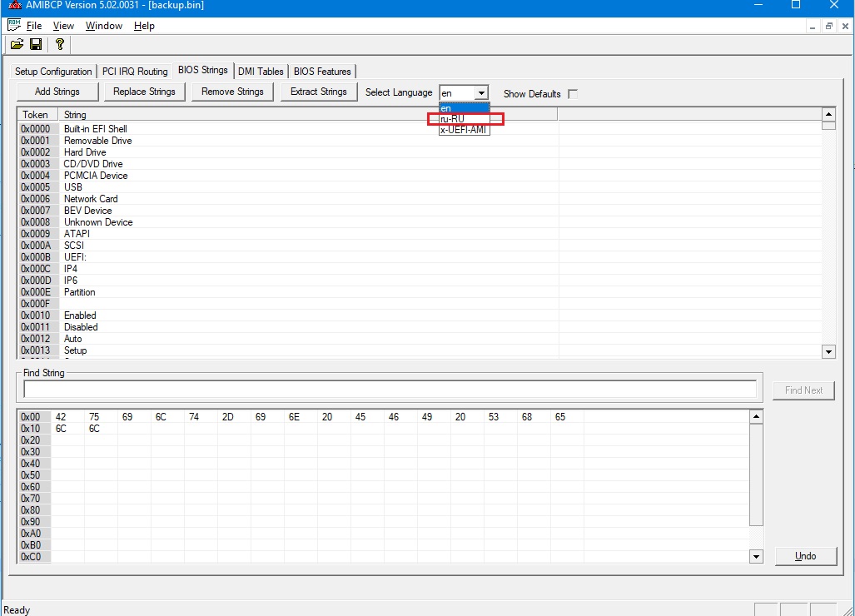This screenshot has height=616, width=855.
Task: Click the Add Strings button
Action: [57, 92]
